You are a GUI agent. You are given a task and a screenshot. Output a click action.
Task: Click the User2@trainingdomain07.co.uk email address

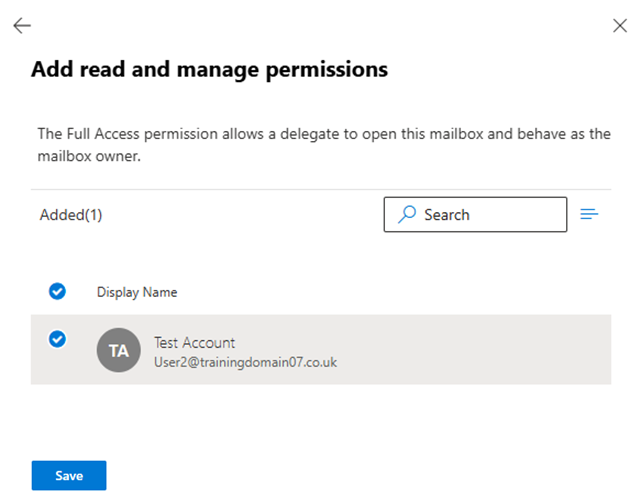coord(245,362)
